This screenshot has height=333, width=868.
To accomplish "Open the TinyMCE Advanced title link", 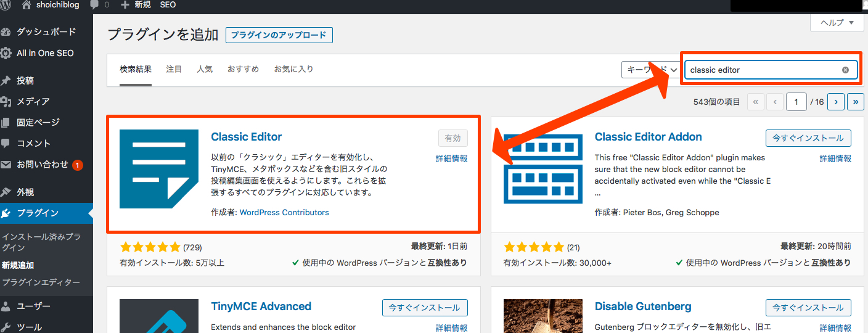I will [x=261, y=306].
